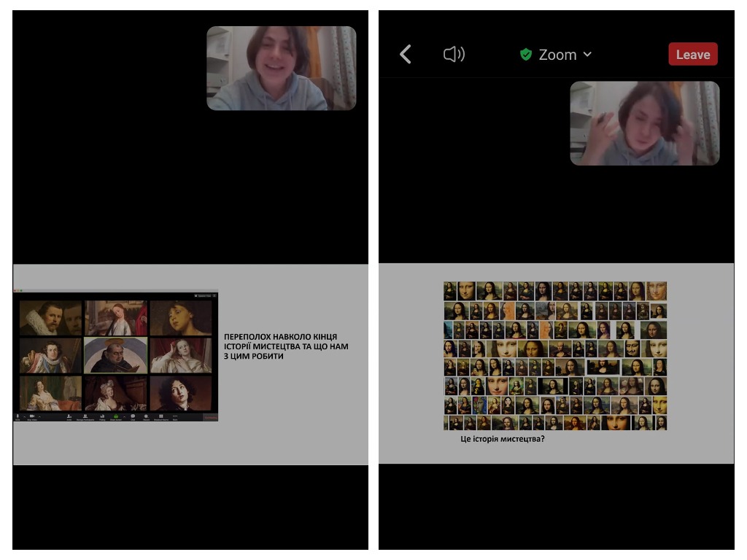Tap the green security shield icon
Image resolution: width=747 pixels, height=560 pixels.
pyautogui.click(x=526, y=54)
